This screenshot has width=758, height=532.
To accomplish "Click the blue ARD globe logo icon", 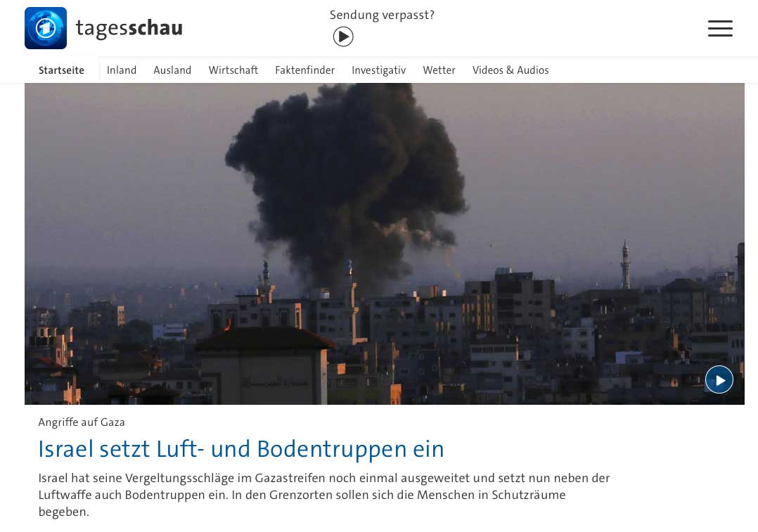I will pyautogui.click(x=46, y=28).
